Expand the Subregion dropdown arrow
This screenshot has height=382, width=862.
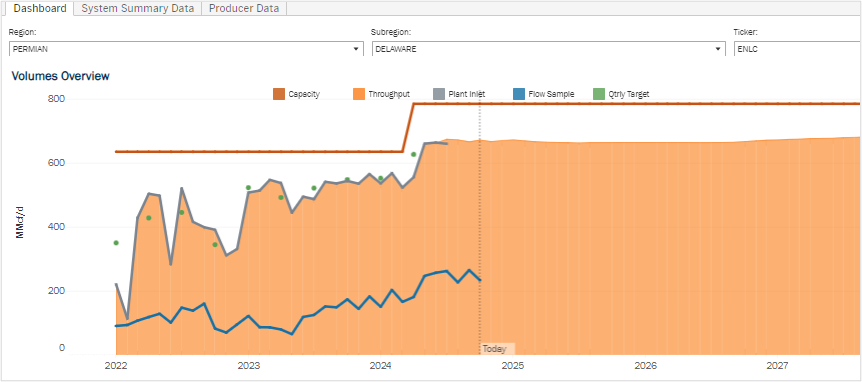tap(718, 49)
